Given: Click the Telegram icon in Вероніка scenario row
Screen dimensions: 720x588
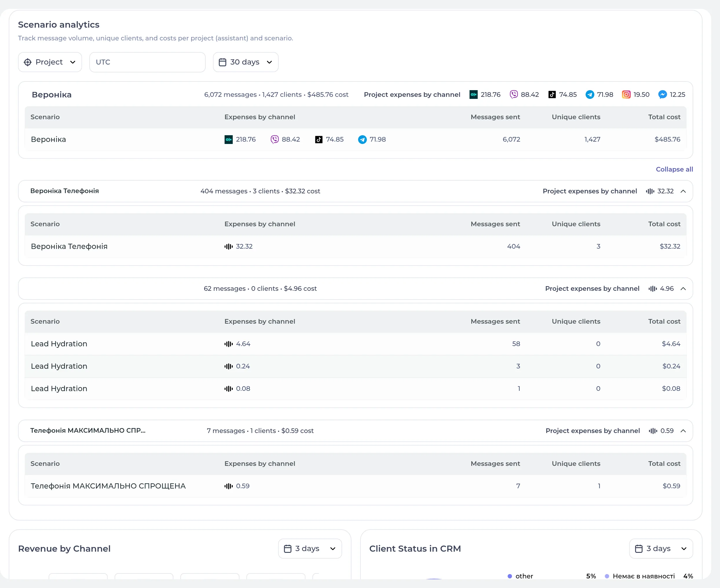Looking at the screenshot, I should pos(362,140).
